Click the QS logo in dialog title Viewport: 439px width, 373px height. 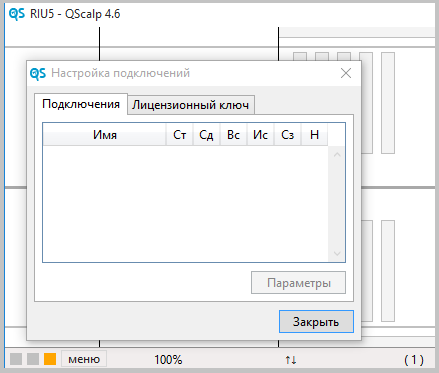(x=38, y=73)
